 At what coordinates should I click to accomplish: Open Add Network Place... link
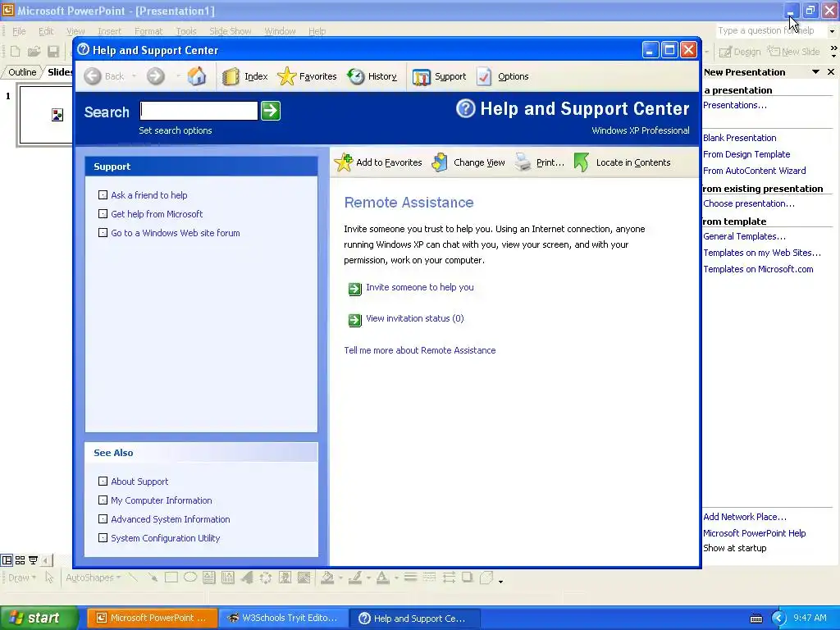[745, 517]
